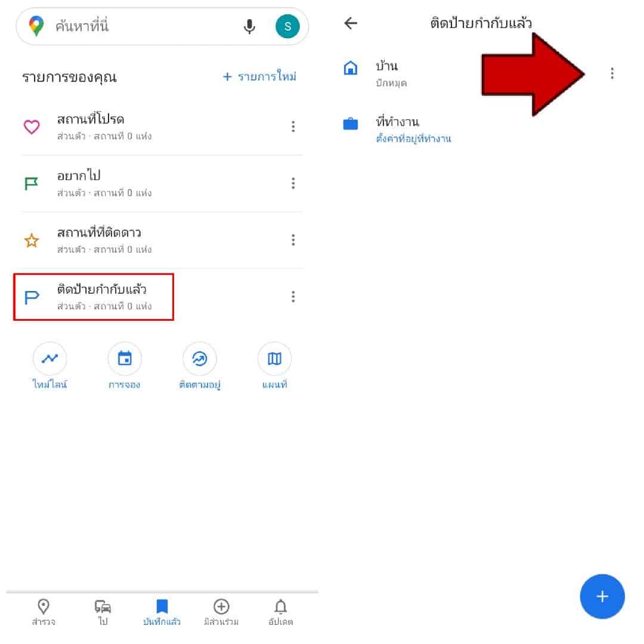
Task: Switch to the ไป commute tab
Action: pos(103,612)
